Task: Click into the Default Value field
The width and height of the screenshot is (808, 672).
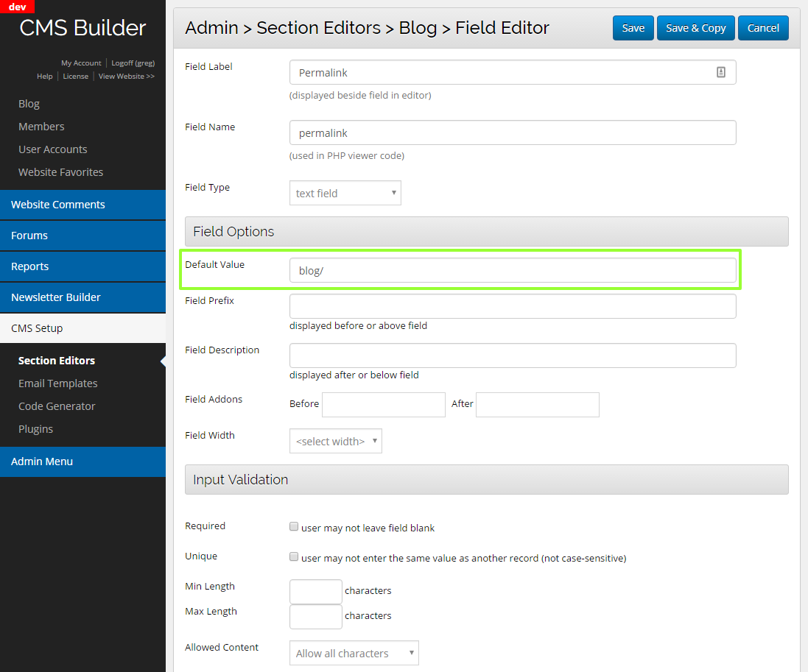Action: pyautogui.click(x=513, y=270)
